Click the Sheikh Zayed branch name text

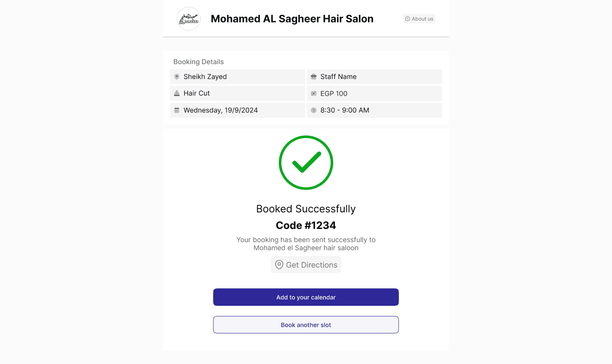[x=205, y=76]
